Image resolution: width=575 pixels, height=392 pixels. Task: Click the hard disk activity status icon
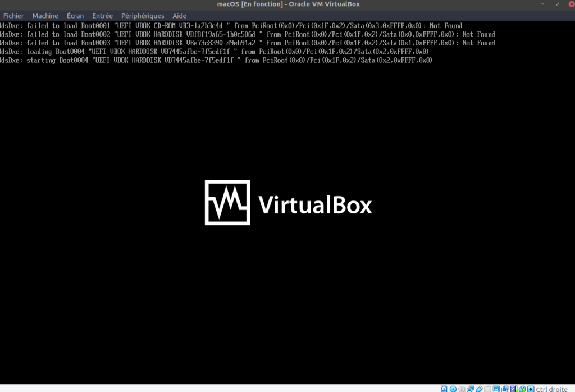[x=444, y=388]
